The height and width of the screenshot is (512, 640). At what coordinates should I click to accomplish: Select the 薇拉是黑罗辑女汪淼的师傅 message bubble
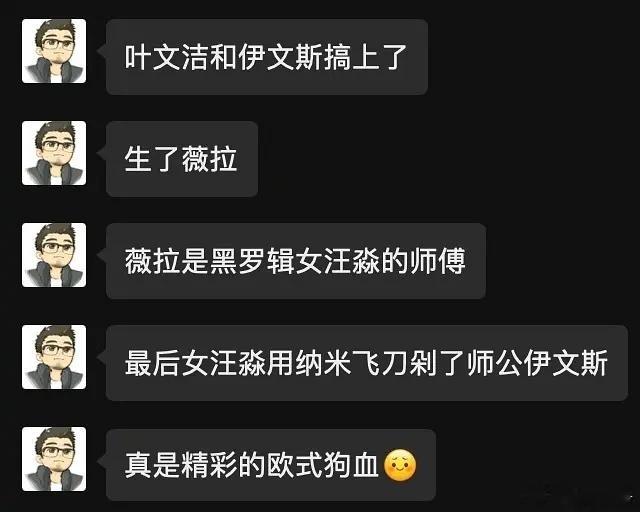pyautogui.click(x=296, y=261)
